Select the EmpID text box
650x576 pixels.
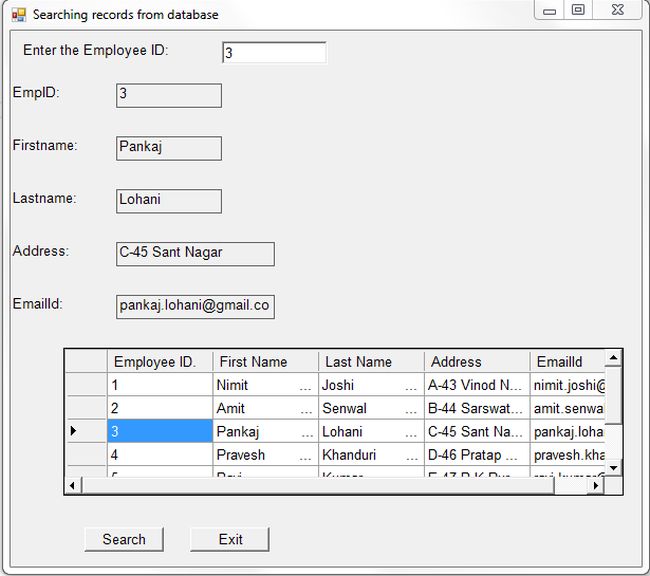coord(169,95)
